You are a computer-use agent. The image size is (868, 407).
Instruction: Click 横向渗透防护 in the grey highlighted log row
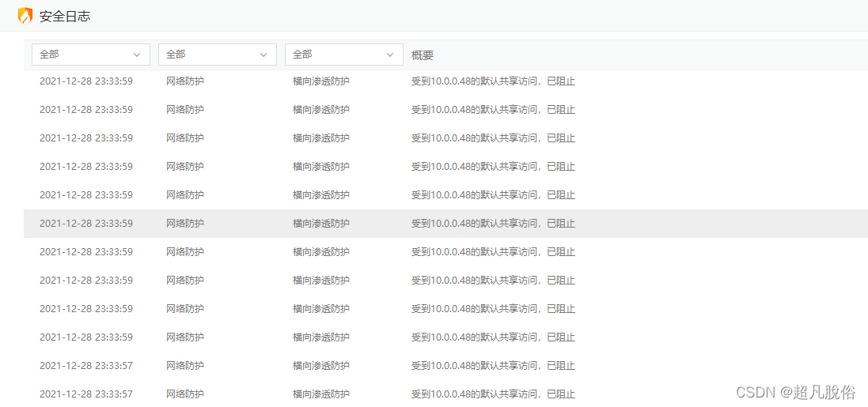click(x=321, y=224)
